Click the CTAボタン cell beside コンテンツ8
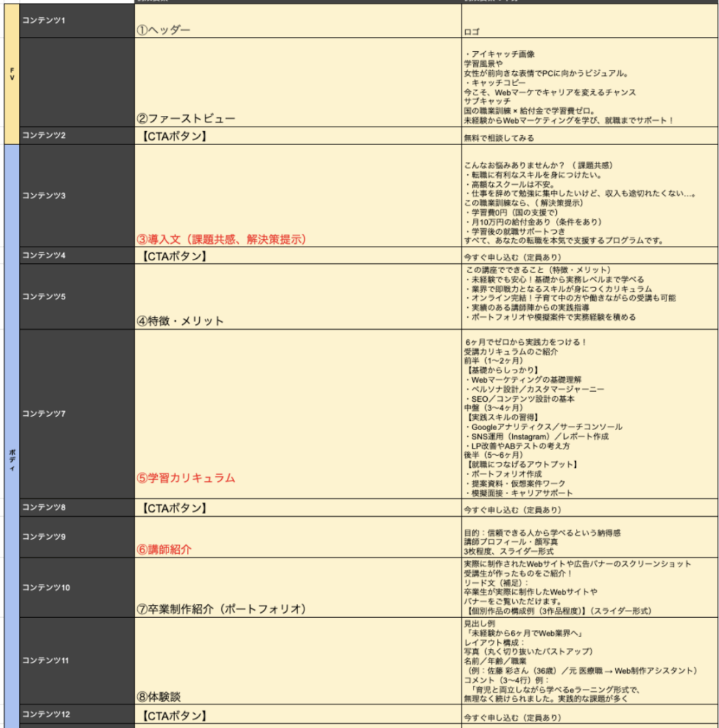This screenshot has width=719, height=728. pyautogui.click(x=297, y=508)
